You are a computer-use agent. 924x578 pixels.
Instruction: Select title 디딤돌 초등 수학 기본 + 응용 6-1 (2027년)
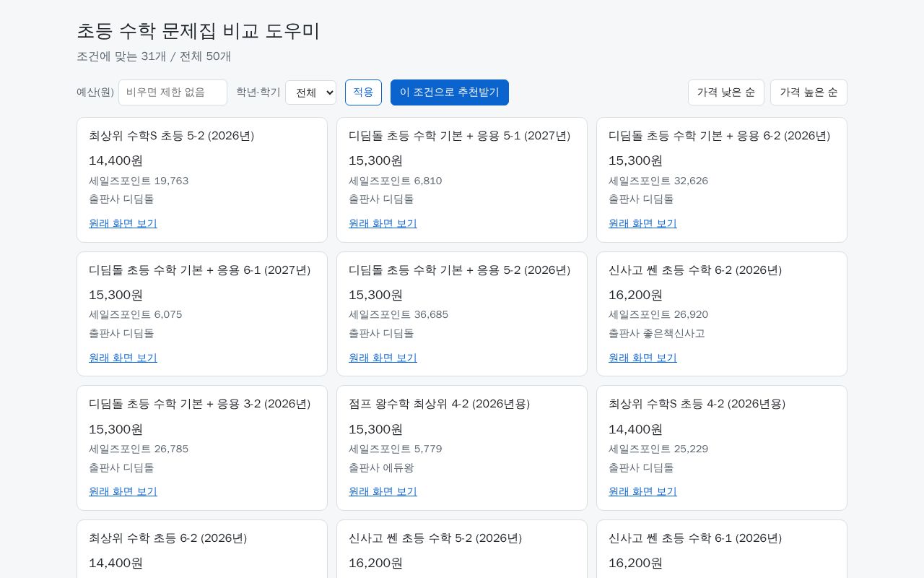click(x=200, y=270)
